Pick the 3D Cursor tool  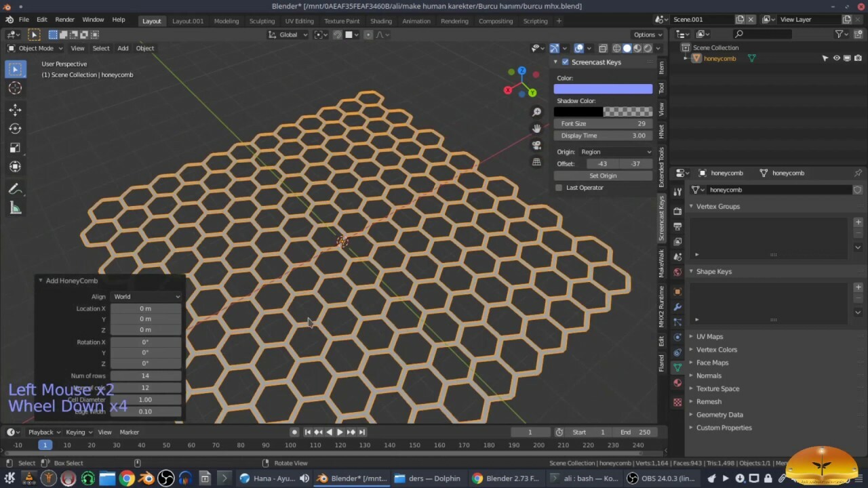tap(15, 88)
